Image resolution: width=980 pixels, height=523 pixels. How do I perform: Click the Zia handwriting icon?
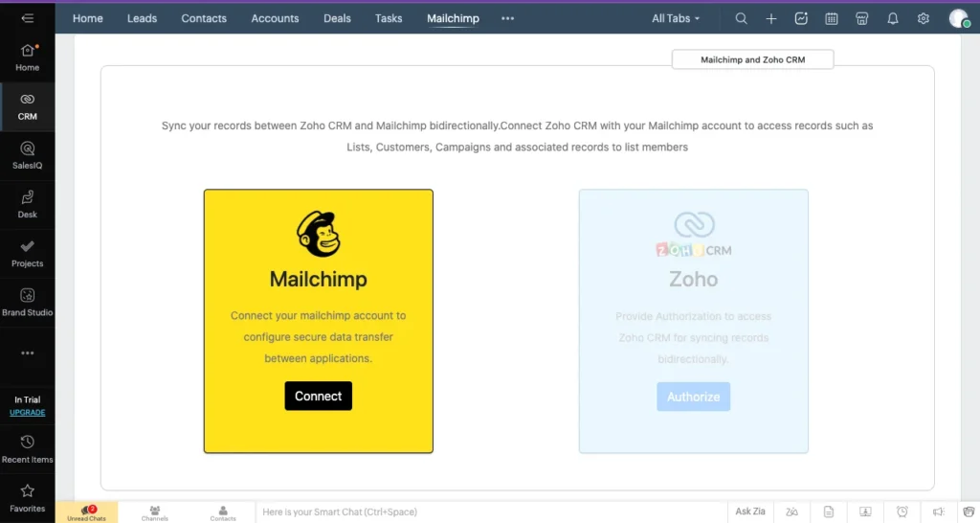791,512
